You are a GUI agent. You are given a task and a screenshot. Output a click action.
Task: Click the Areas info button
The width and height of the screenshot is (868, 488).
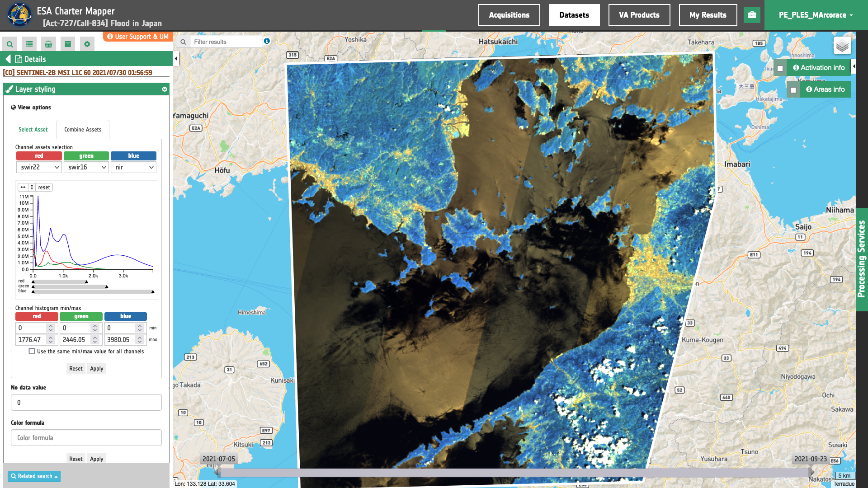tap(826, 89)
